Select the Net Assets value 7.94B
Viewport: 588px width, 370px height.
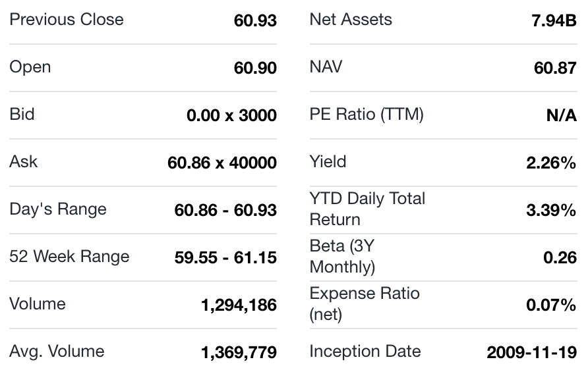554,21
